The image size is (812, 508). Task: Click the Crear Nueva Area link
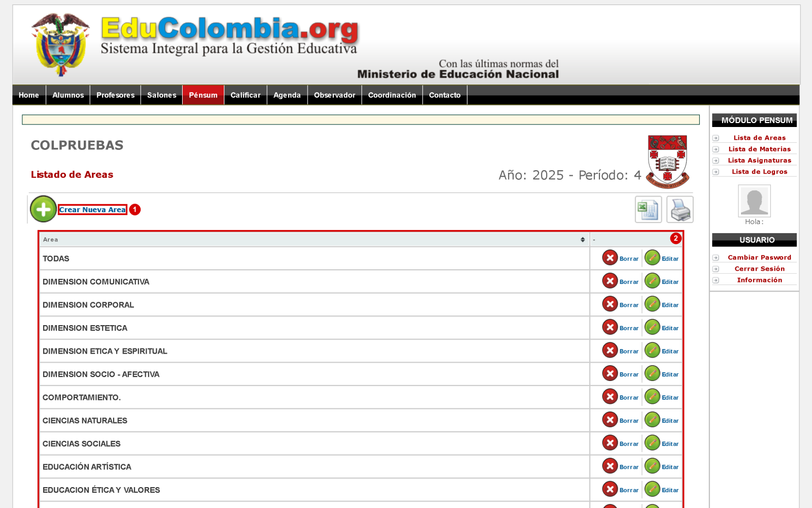[92, 210]
